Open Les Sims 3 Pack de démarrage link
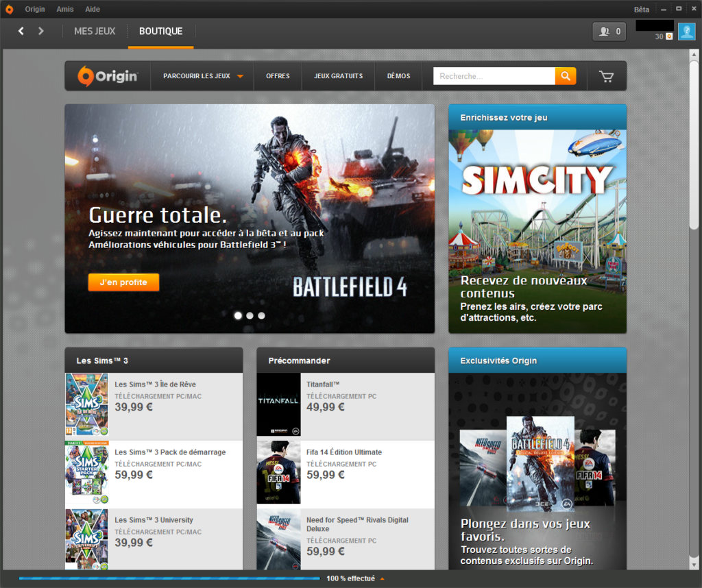 click(170, 452)
